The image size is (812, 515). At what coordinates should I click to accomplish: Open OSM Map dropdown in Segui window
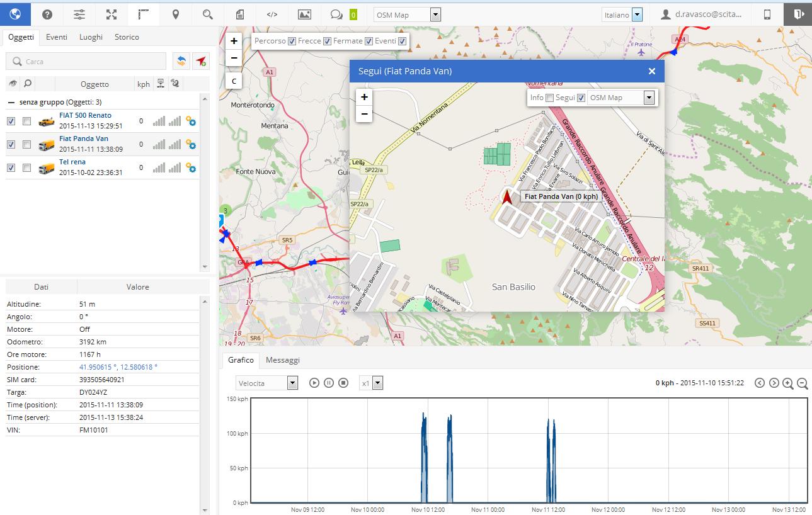621,98
